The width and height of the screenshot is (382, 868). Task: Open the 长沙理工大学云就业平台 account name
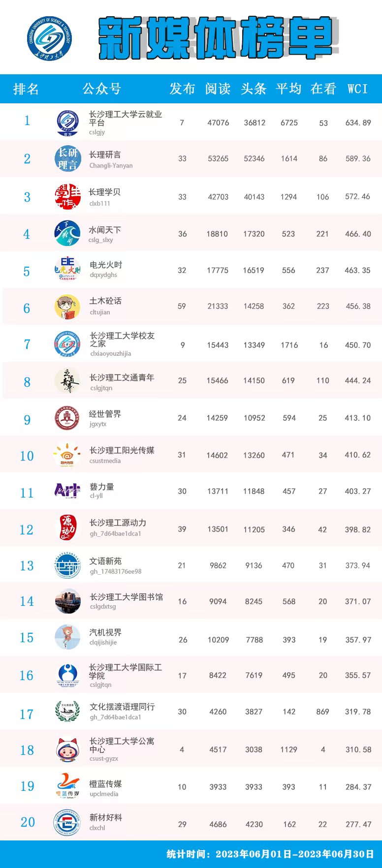pyautogui.click(x=125, y=118)
